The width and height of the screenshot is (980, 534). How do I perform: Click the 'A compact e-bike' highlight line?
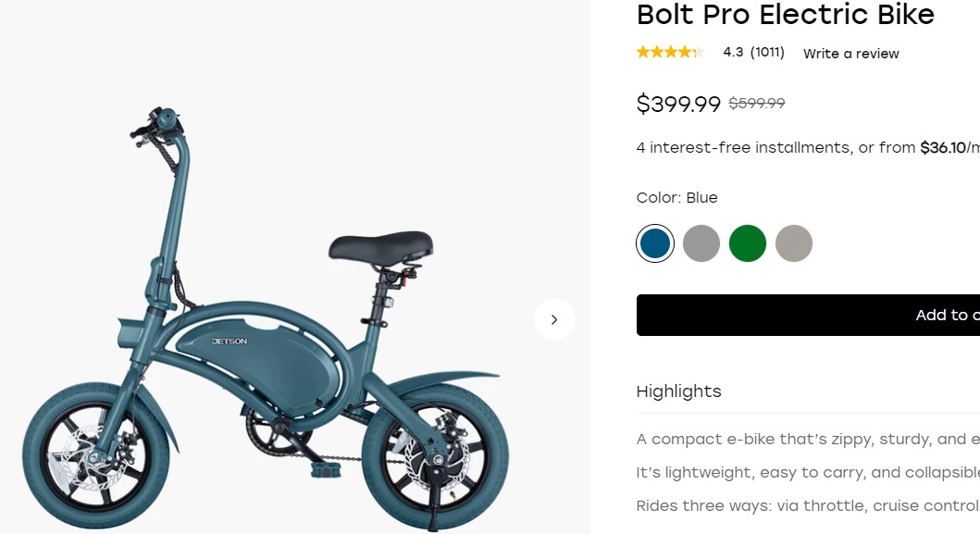pyautogui.click(x=807, y=439)
